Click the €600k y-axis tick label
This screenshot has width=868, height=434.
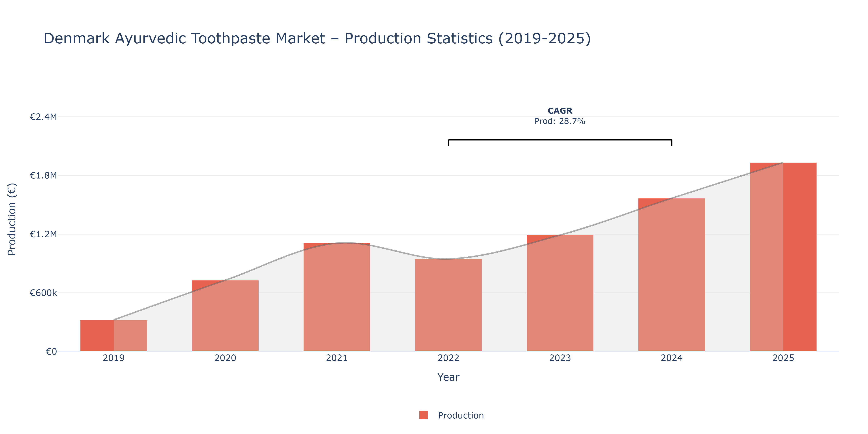point(43,293)
